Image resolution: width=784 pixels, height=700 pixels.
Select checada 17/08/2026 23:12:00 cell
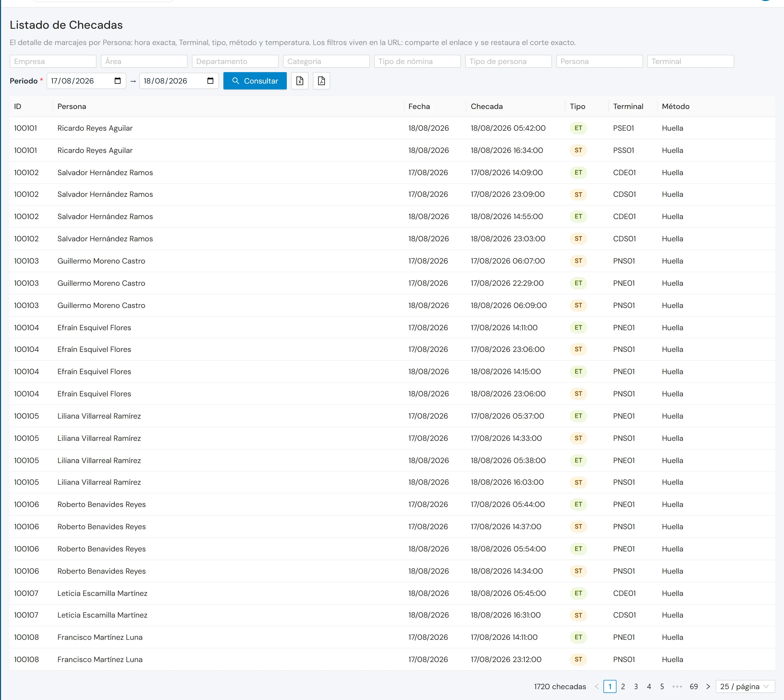[506, 660]
